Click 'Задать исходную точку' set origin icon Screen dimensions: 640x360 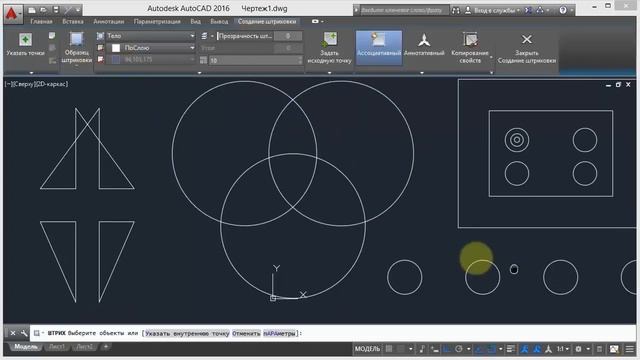pyautogui.click(x=329, y=40)
